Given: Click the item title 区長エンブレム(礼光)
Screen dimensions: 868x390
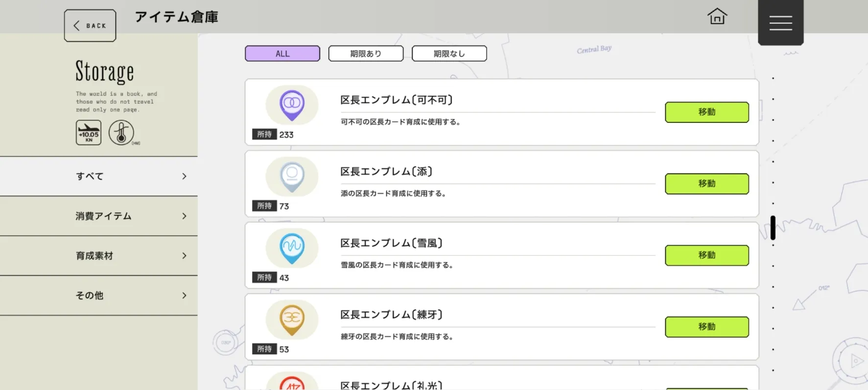Looking at the screenshot, I should tap(391, 385).
